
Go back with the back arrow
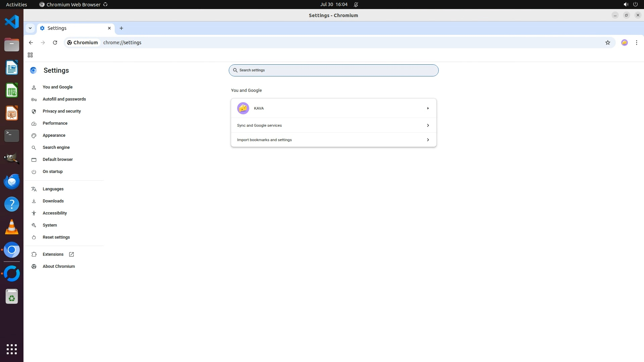31,43
